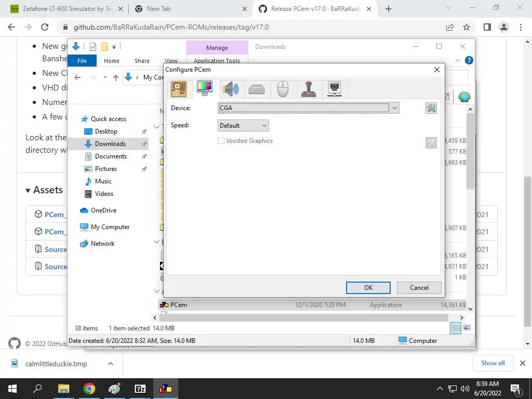The height and width of the screenshot is (399, 532).
Task: Click the browser back arrow
Action: tap(11, 27)
